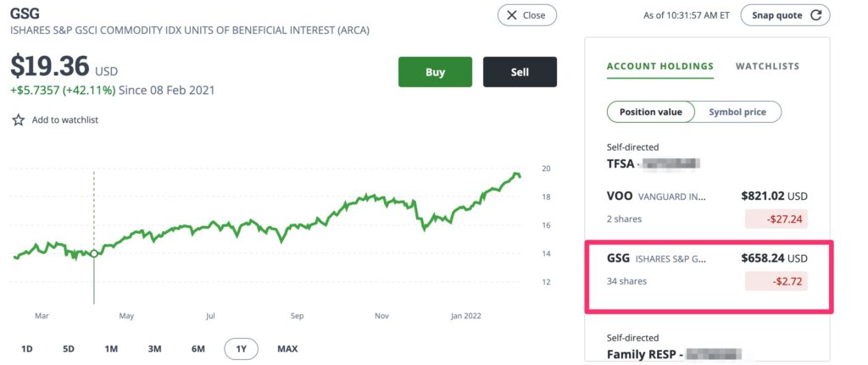This screenshot has height=365, width=868.
Task: Click the star icon to add to watchlist
Action: coord(19,120)
